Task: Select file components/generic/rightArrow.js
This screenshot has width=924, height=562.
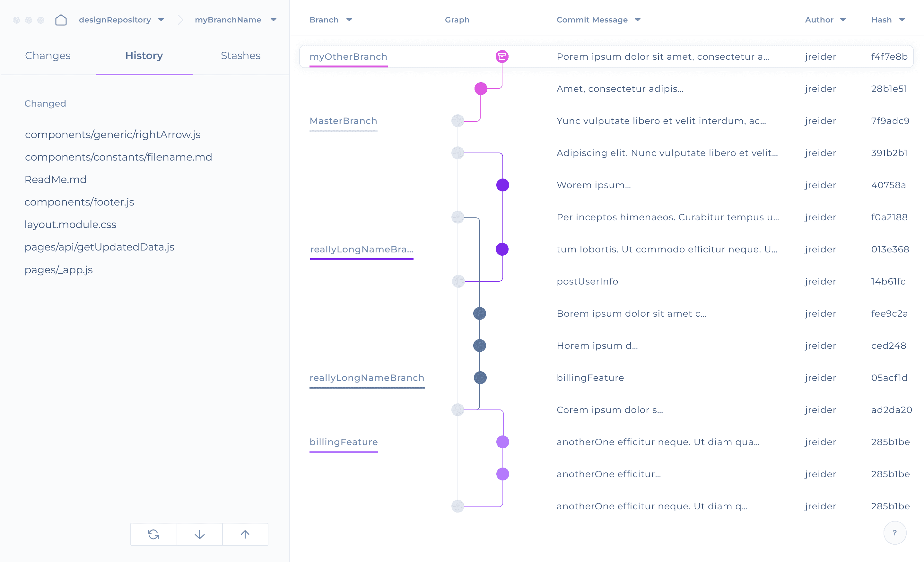Action: (112, 134)
